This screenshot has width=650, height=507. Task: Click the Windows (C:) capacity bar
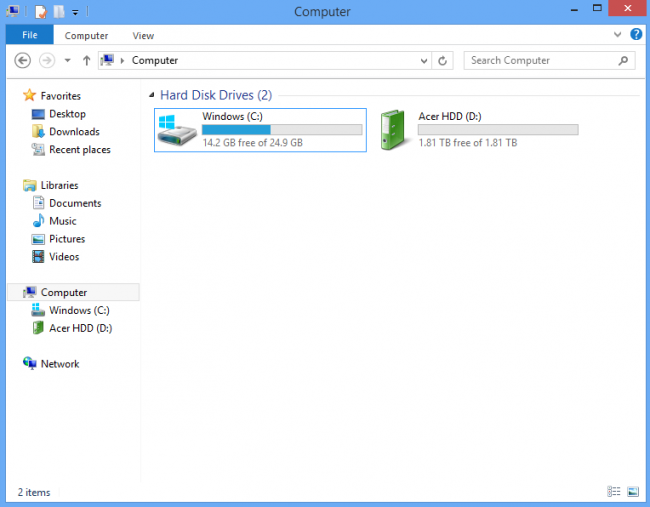tap(282, 130)
